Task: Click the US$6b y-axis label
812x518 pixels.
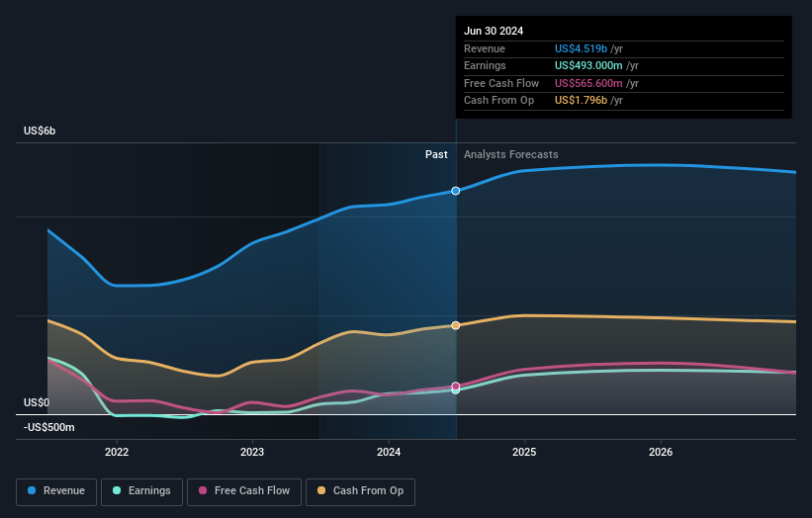Action: pos(40,130)
